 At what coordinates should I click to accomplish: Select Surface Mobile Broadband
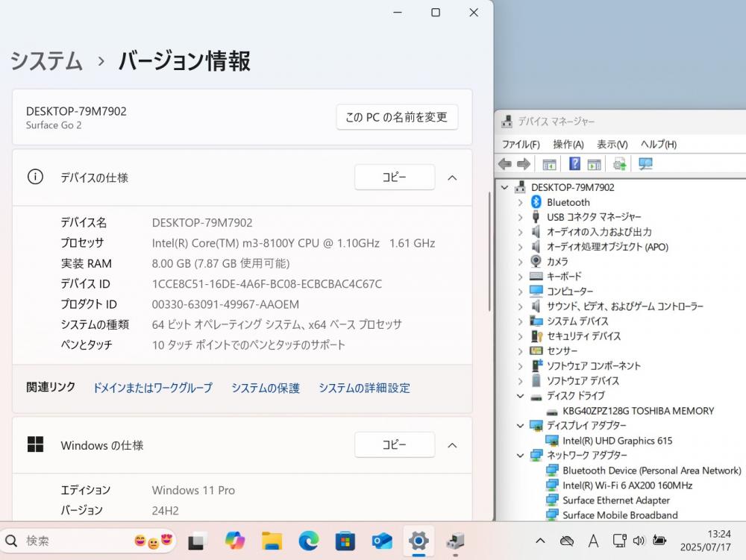tap(620, 515)
